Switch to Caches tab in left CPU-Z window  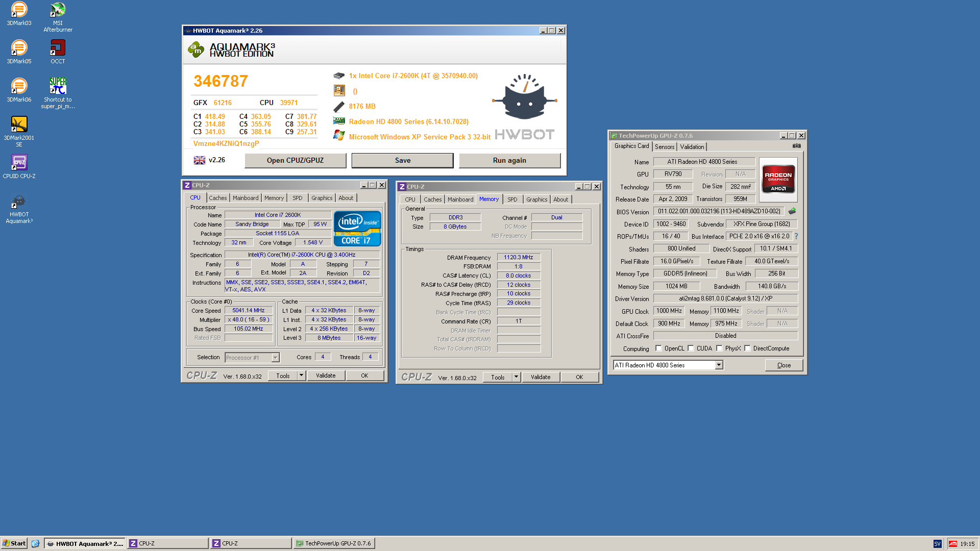coord(218,198)
